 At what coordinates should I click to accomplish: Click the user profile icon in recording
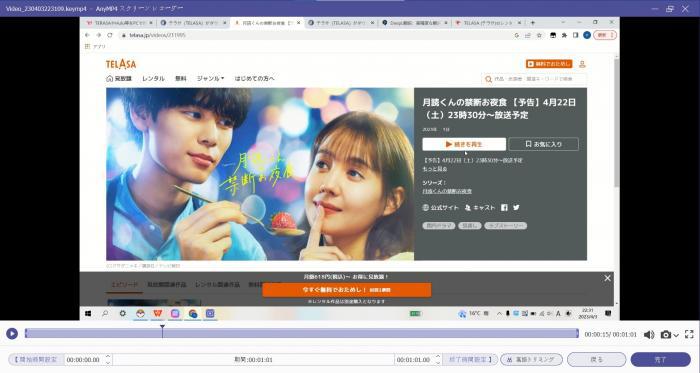point(582,64)
